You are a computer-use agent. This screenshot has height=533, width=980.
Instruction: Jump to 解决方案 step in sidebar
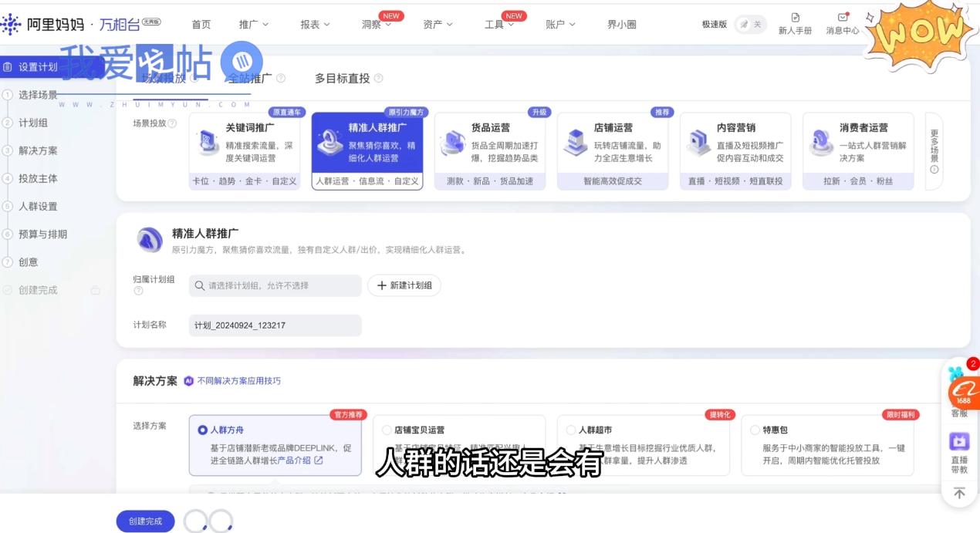pos(38,150)
